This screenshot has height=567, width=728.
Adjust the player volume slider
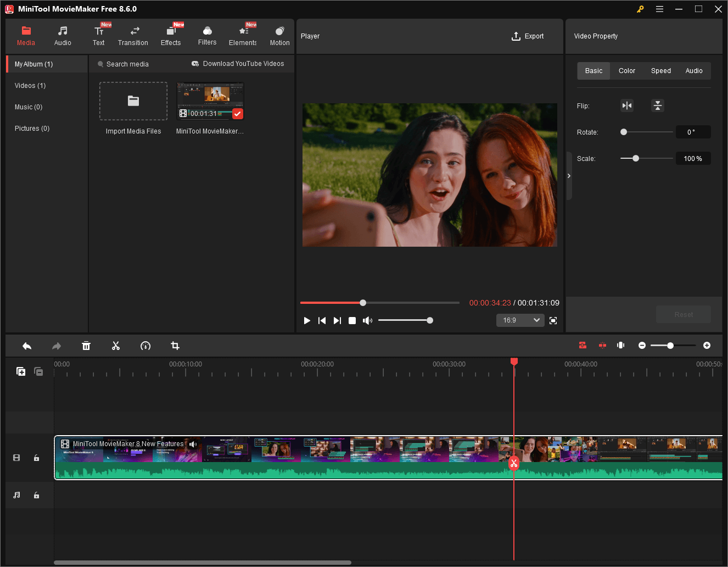point(405,320)
